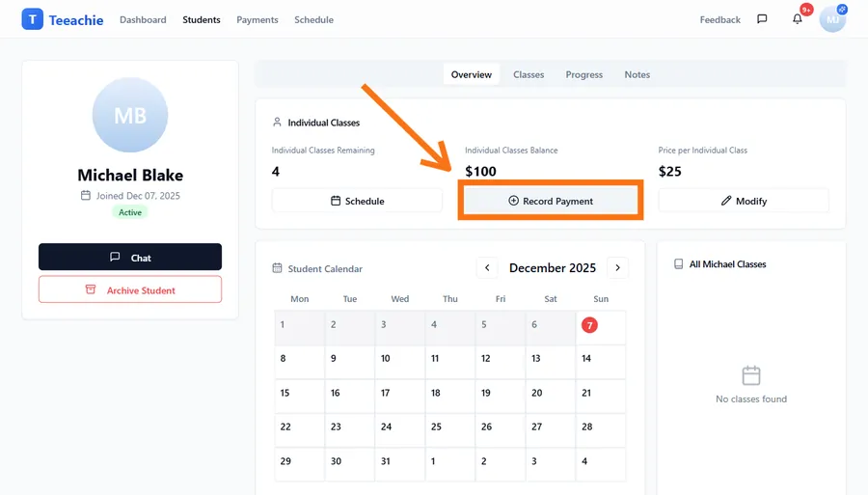Click the Archive Student button
This screenshot has height=495, width=868.
click(130, 289)
